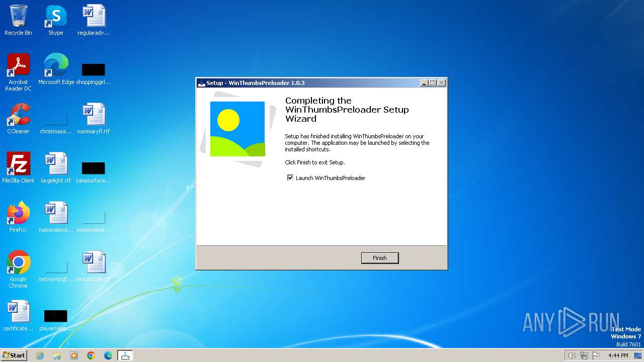Select the regularadv document icon

(x=94, y=20)
